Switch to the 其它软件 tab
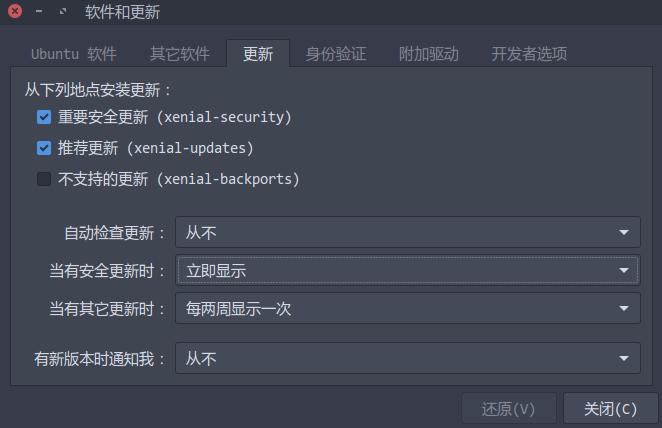 click(180, 54)
